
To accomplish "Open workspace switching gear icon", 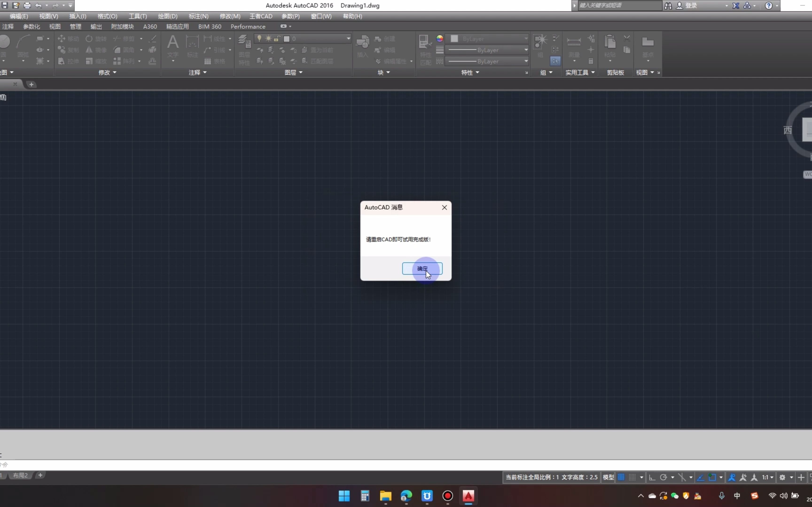I will click(782, 477).
